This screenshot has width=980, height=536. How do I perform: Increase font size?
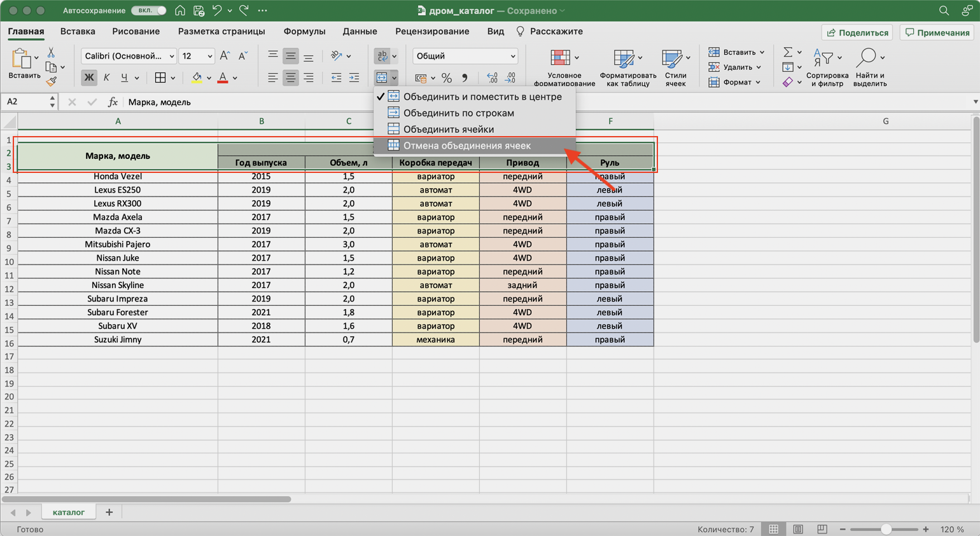(225, 56)
